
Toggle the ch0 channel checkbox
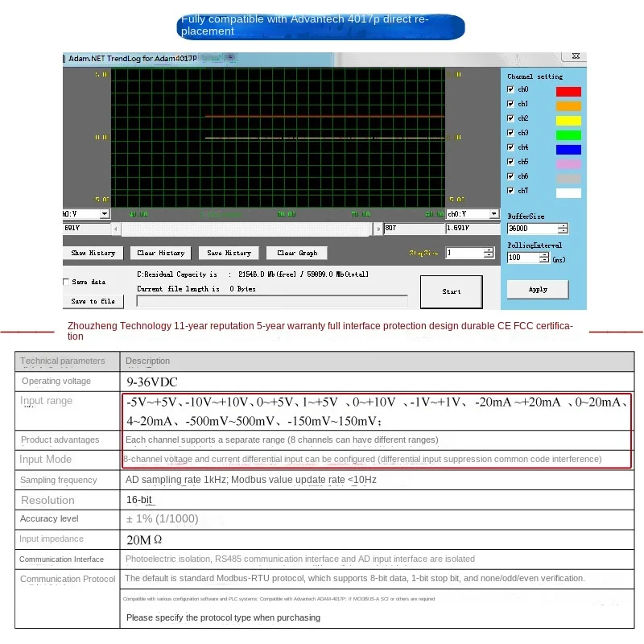point(510,89)
